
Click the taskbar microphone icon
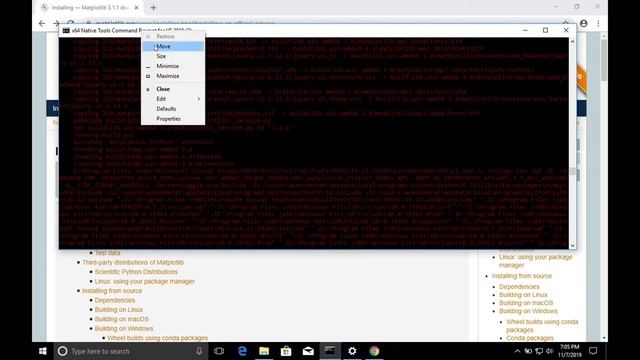tap(199, 351)
